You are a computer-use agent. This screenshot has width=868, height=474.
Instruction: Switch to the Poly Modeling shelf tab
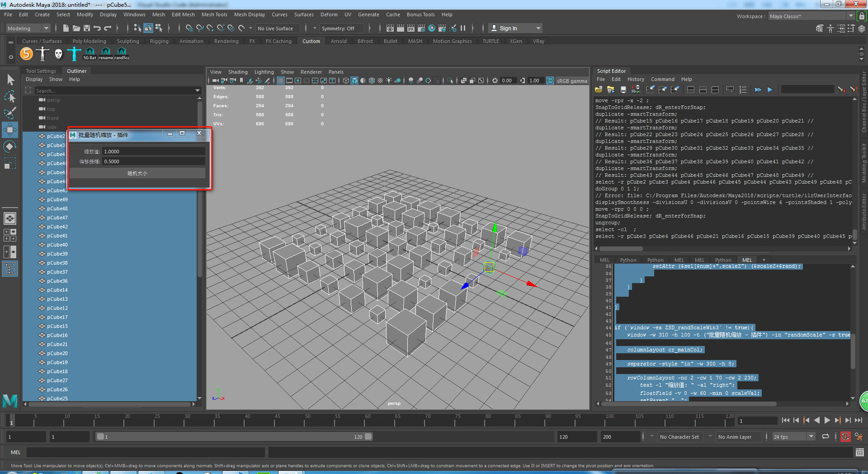pos(89,41)
